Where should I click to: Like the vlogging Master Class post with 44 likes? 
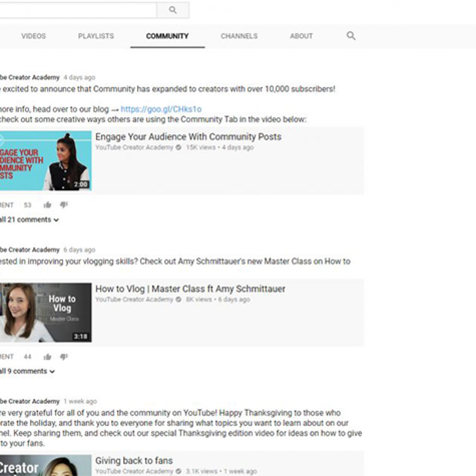click(47, 357)
